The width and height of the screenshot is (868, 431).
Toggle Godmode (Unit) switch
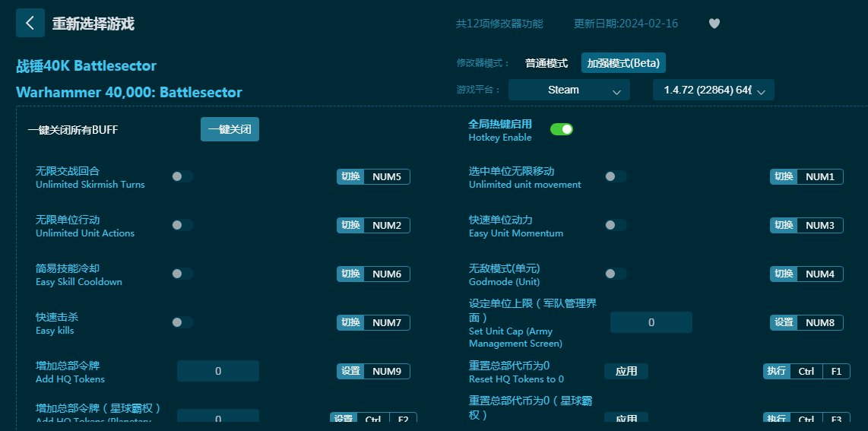point(616,274)
